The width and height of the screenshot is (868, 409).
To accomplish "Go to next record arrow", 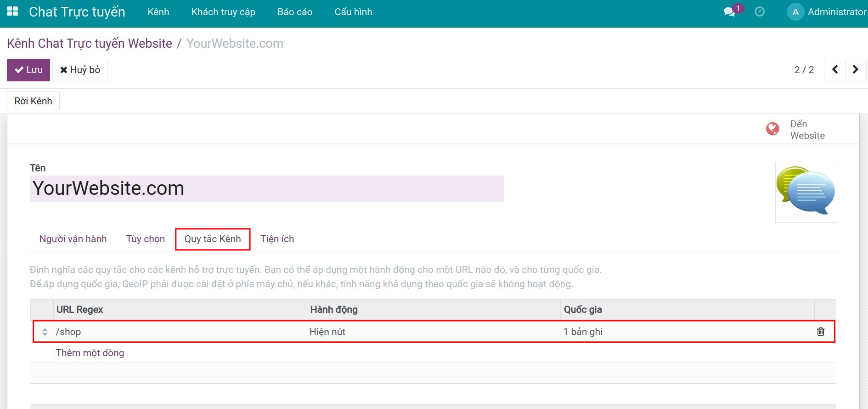I will coord(855,69).
